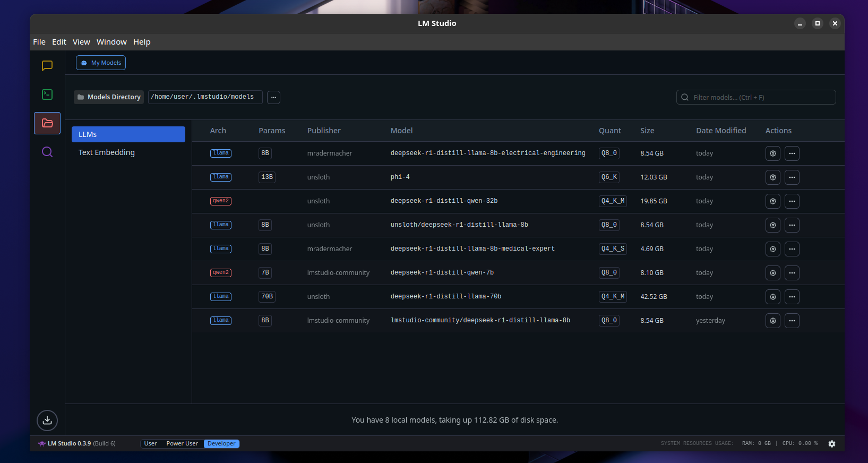The height and width of the screenshot is (463, 868).
Task: Sort by Model column header
Action: 402,131
